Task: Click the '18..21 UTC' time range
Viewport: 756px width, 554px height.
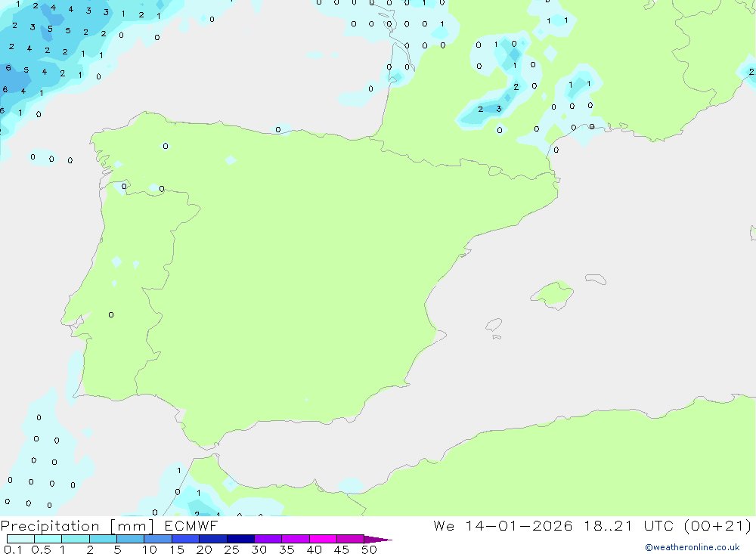Action: 629,525
